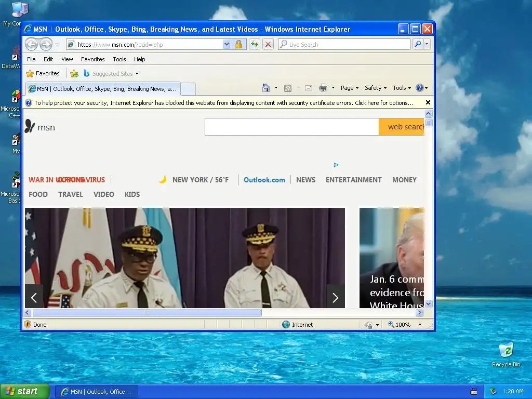
Task: Select the MSN browser tab
Action: point(103,89)
